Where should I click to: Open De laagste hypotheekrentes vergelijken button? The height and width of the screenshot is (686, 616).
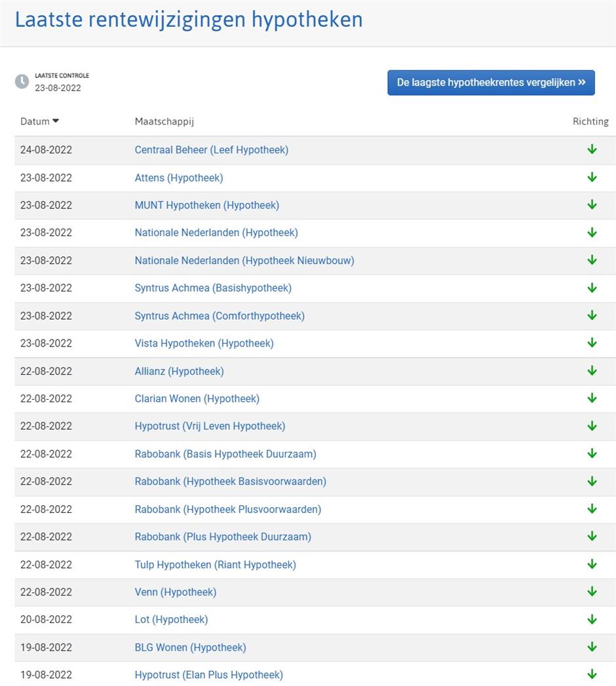tap(491, 83)
